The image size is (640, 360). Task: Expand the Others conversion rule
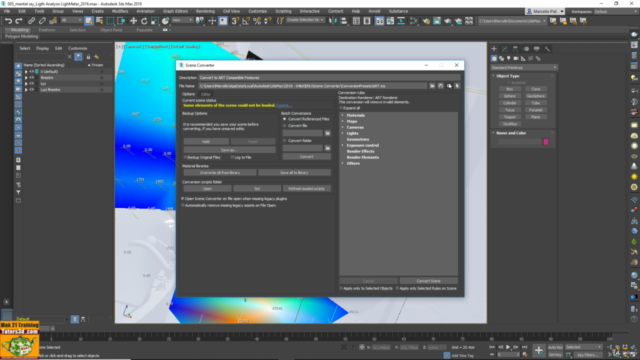pyautogui.click(x=343, y=163)
